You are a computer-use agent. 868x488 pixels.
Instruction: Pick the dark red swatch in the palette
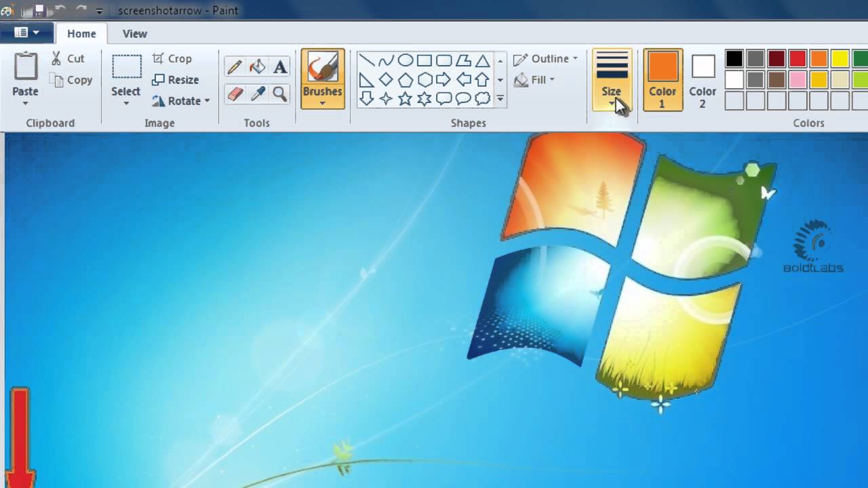(776, 59)
